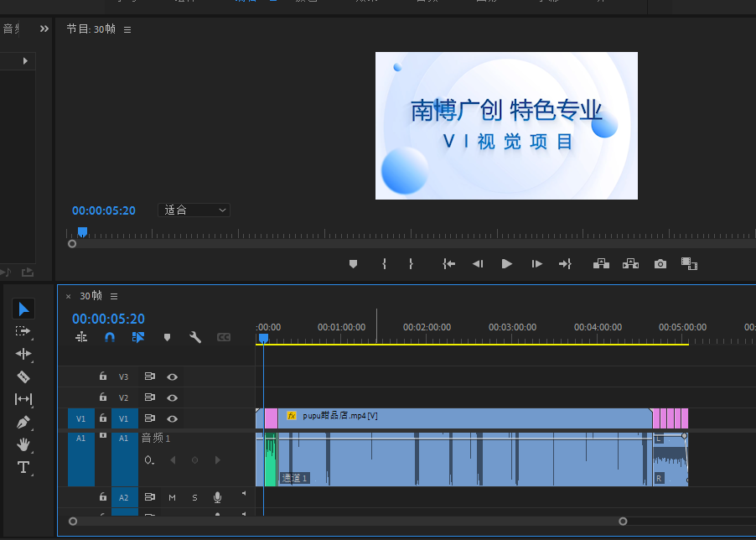Hide video track V3 with eye icon
756x540 pixels.
(172, 377)
